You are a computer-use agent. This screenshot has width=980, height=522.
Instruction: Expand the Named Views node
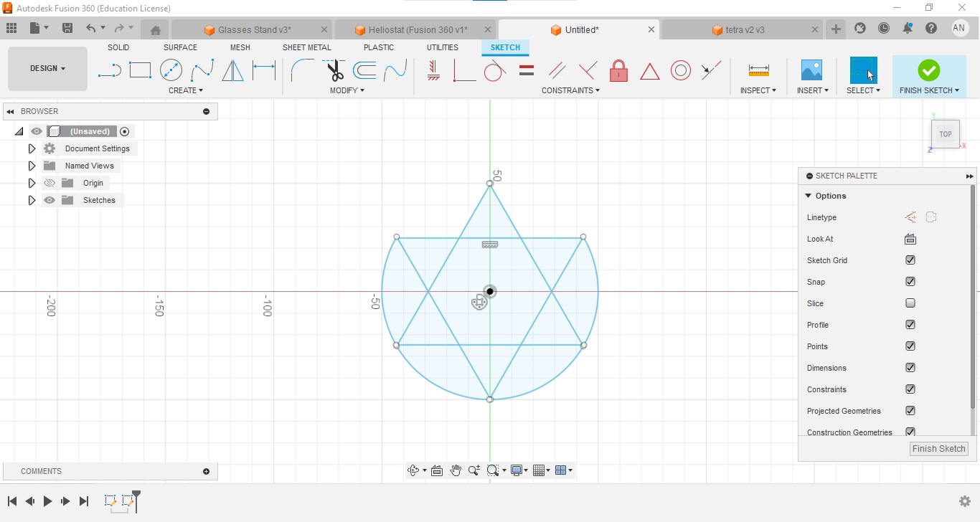point(32,166)
